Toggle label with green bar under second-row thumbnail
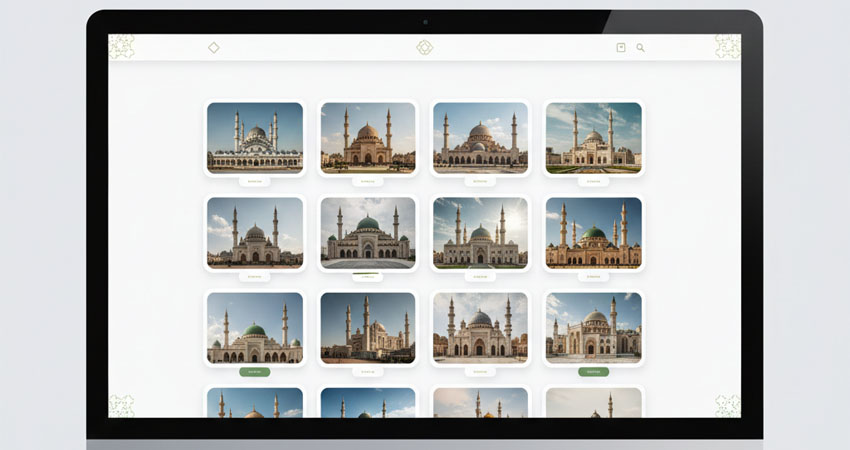 click(x=368, y=277)
